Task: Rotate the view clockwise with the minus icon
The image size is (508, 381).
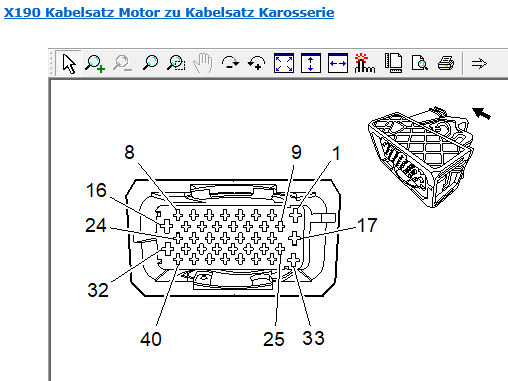Action: (x=230, y=63)
